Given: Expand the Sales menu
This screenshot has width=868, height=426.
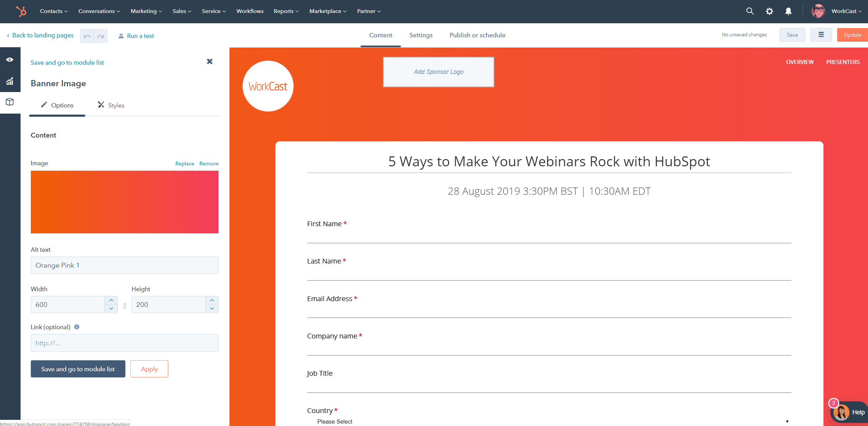Looking at the screenshot, I should [182, 11].
